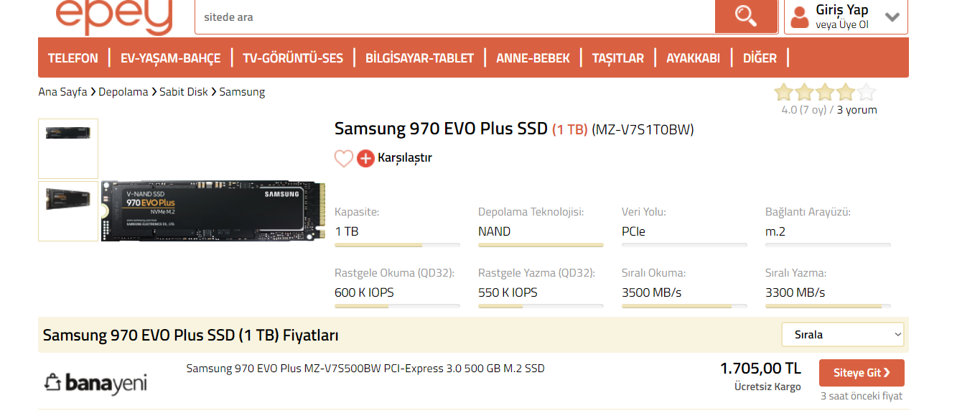This screenshot has height=416, width=980.
Task: Click the magnifier search button
Action: 746,16
